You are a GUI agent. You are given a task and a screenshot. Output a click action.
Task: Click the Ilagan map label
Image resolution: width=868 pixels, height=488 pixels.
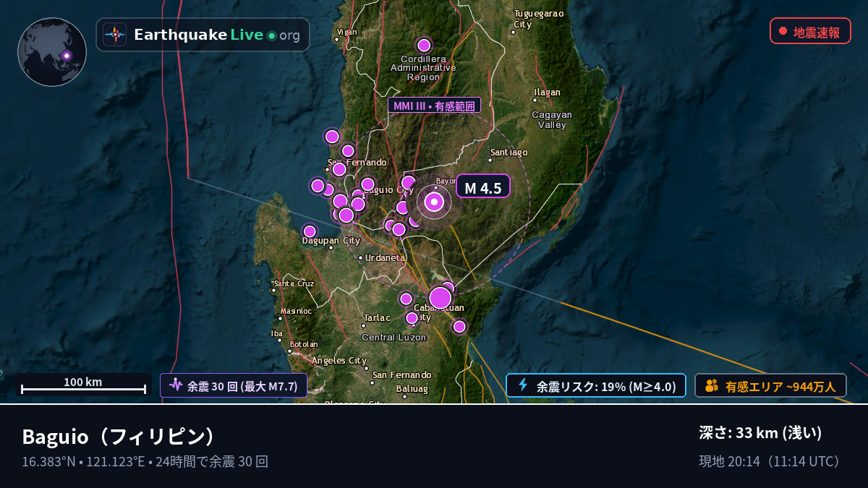point(547,92)
